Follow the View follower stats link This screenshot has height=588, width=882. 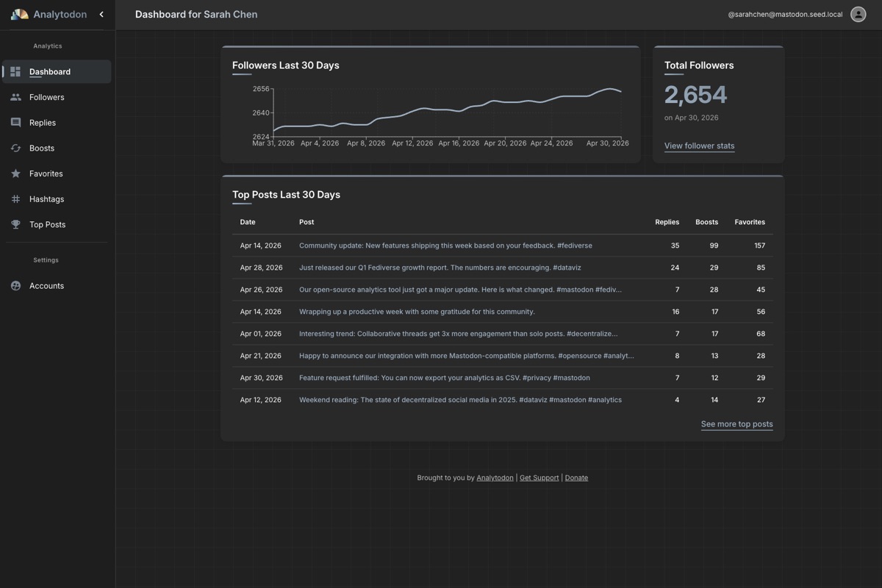click(699, 146)
